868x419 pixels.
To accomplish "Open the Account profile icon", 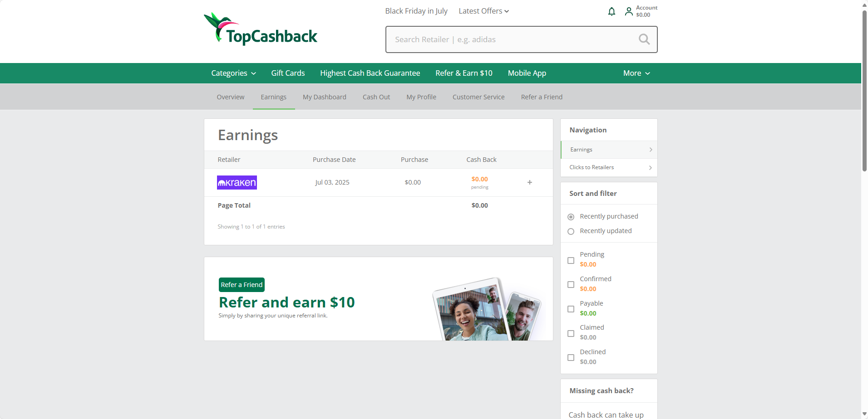I will point(629,11).
